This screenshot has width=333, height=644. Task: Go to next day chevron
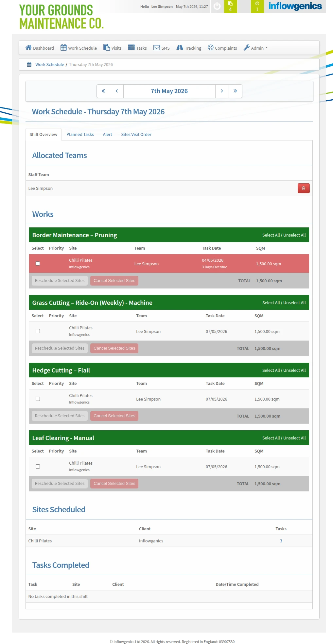point(222,91)
